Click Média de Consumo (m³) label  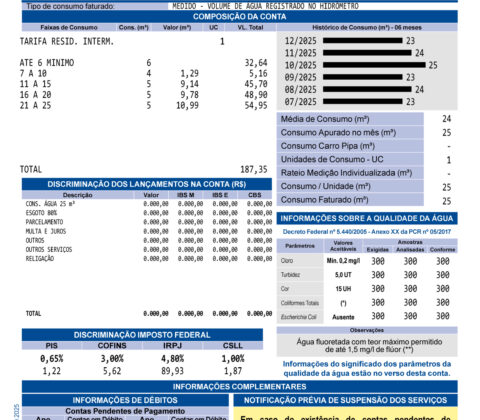pos(325,119)
